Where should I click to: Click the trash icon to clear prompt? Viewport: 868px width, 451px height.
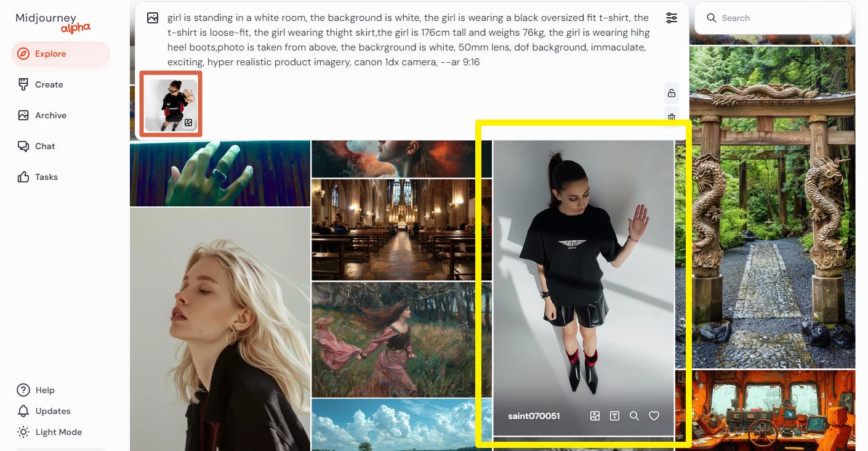click(672, 116)
